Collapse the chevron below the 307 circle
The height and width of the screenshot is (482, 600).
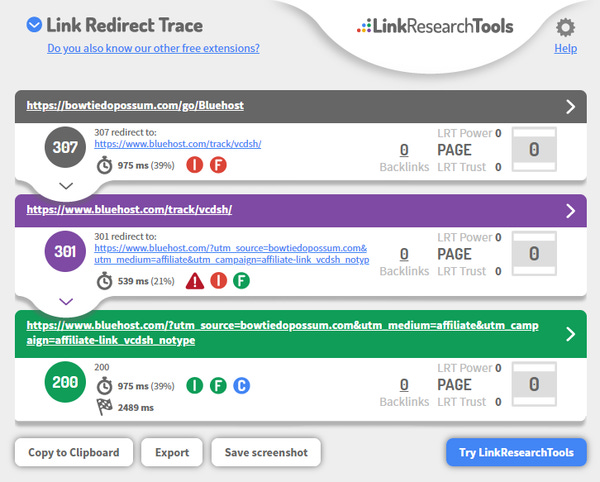66,186
